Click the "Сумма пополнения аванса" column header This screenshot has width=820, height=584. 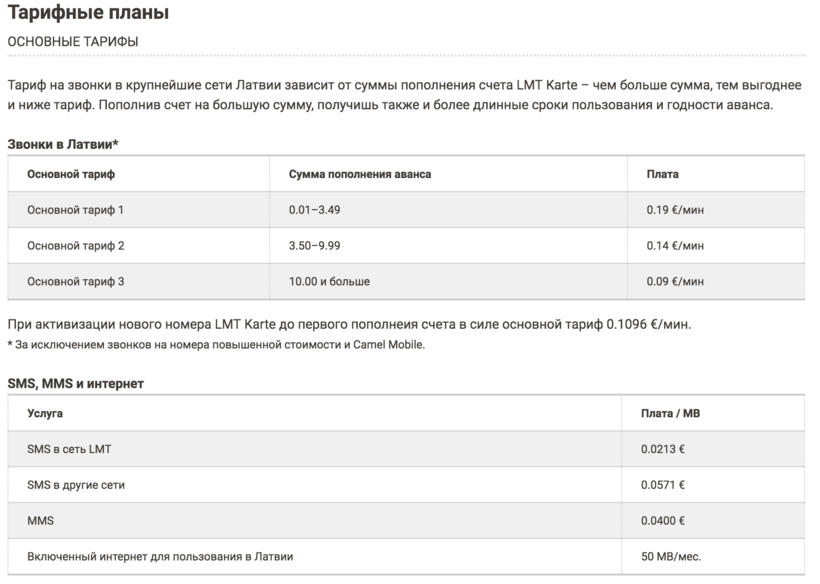(360, 174)
